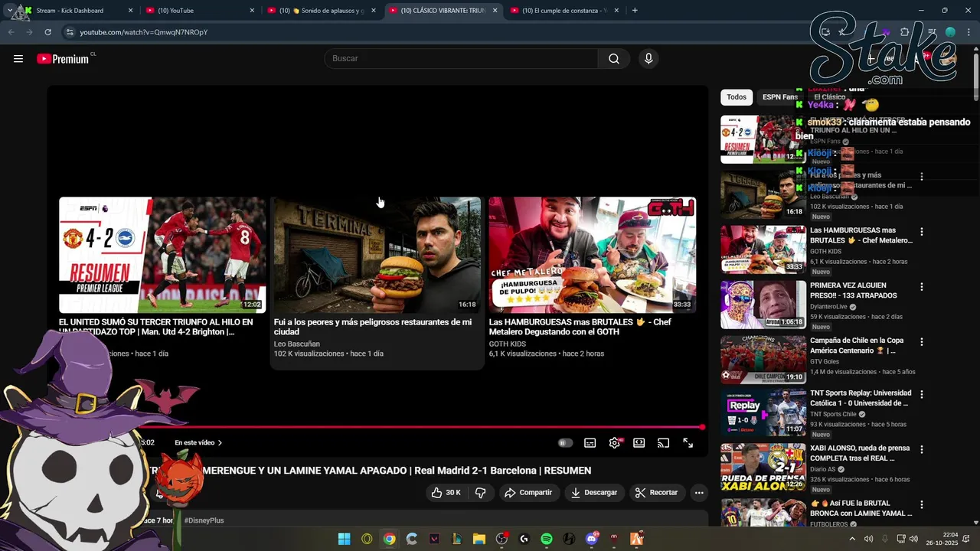The height and width of the screenshot is (551, 980).
Task: Open Discord from the taskbar
Action: [591, 539]
